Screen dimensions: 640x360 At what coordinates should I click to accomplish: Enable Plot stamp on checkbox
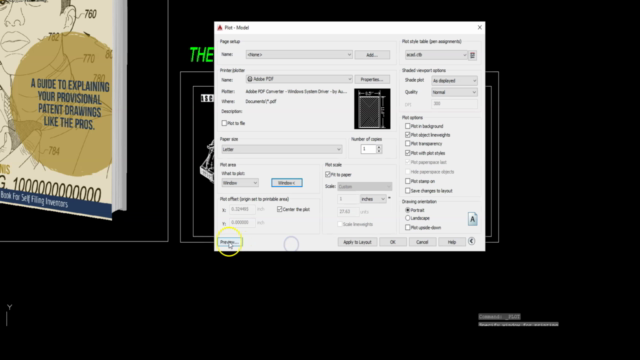coord(407,181)
